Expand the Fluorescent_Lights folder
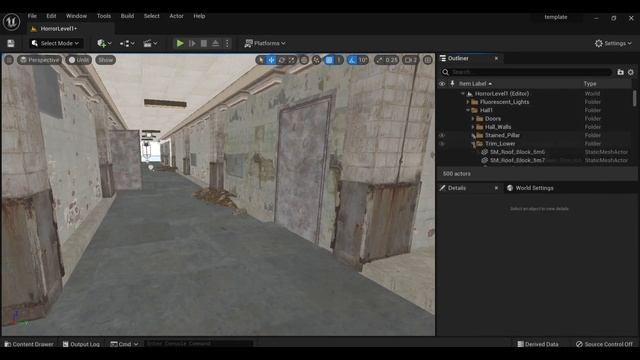The image size is (640, 360). [468, 102]
